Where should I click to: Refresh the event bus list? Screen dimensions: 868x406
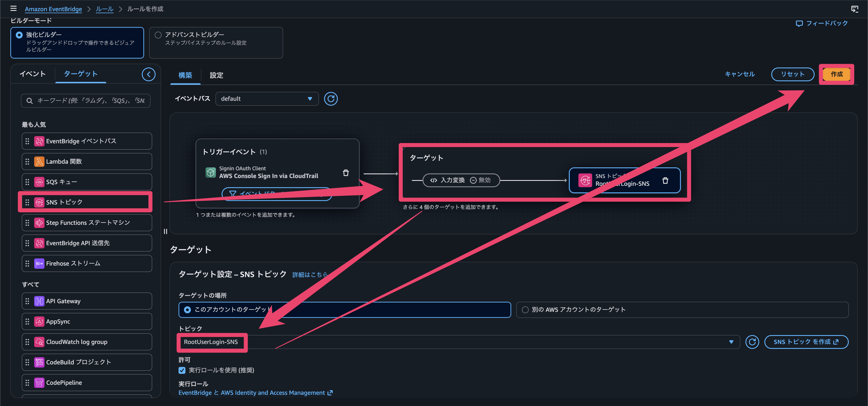(331, 99)
